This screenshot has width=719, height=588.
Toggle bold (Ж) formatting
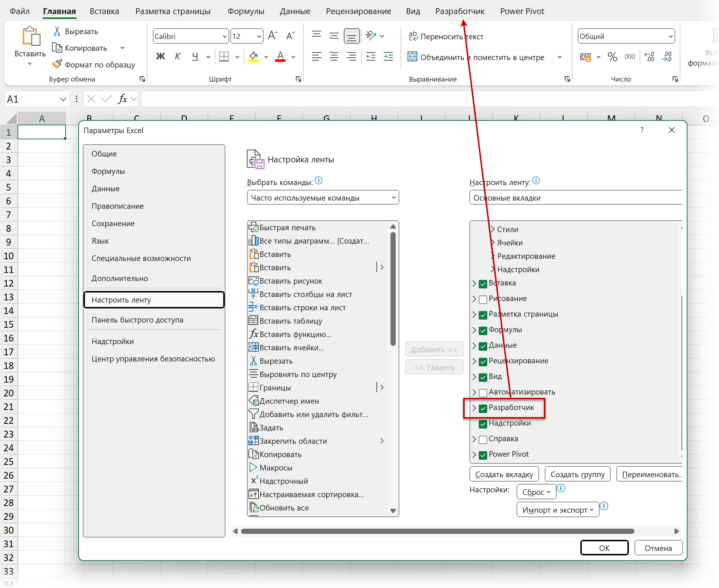pos(160,56)
